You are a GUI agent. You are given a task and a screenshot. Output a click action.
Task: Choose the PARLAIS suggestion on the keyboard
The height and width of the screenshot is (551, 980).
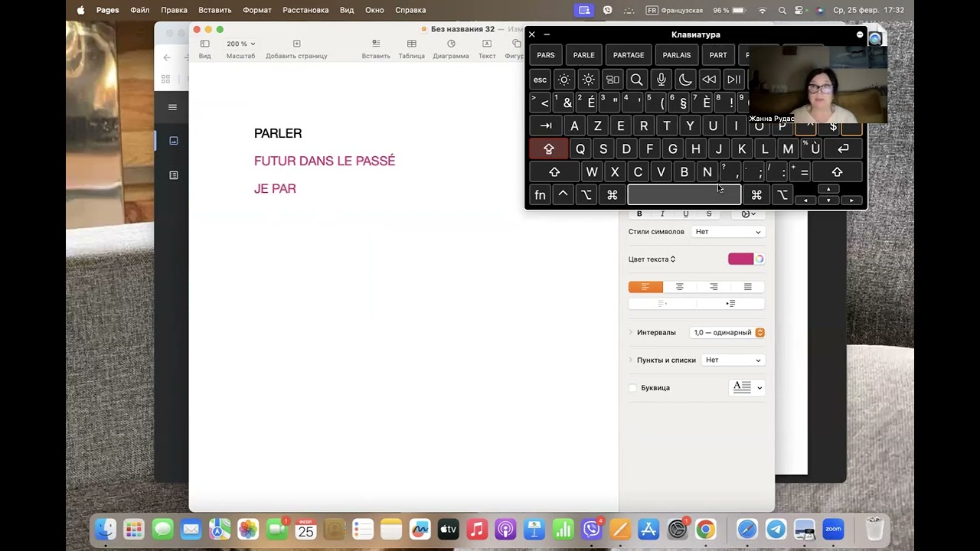[677, 55]
